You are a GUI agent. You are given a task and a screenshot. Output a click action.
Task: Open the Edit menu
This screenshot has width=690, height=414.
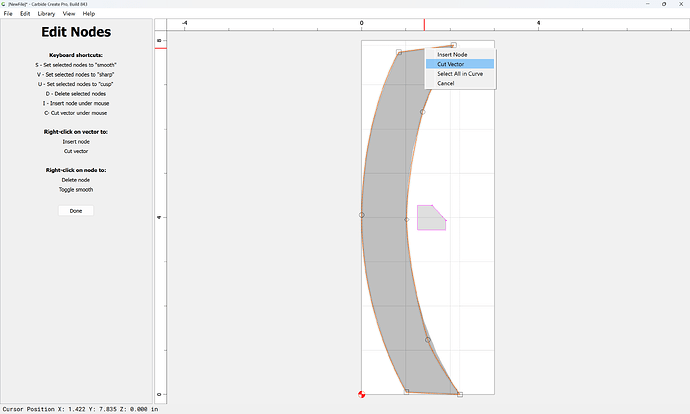pyautogui.click(x=25, y=14)
